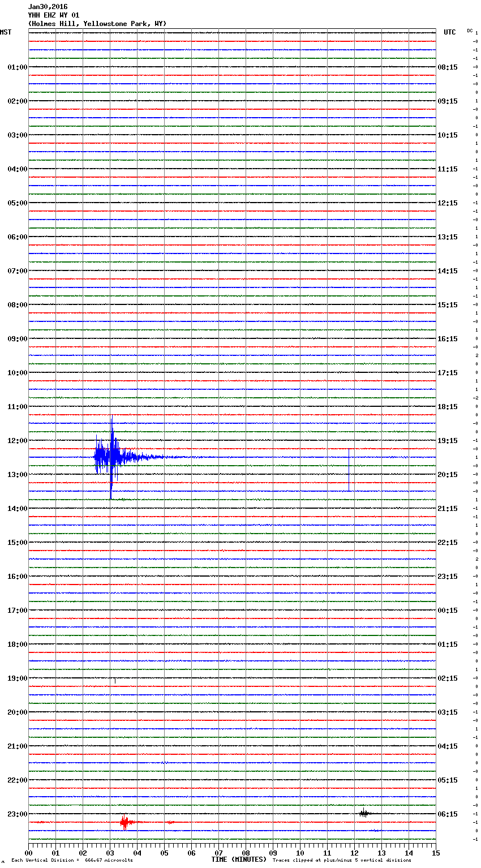
Task: Select the "06:00" MST row label
Action: 17,237
